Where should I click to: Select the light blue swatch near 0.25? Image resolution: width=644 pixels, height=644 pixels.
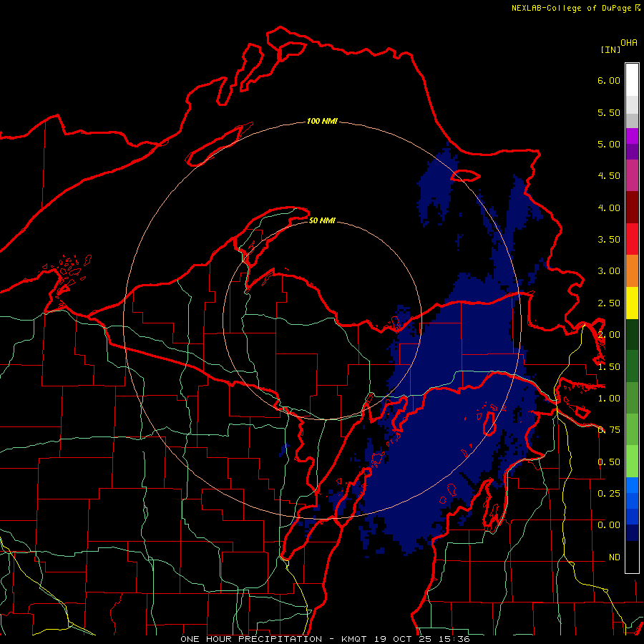click(632, 485)
